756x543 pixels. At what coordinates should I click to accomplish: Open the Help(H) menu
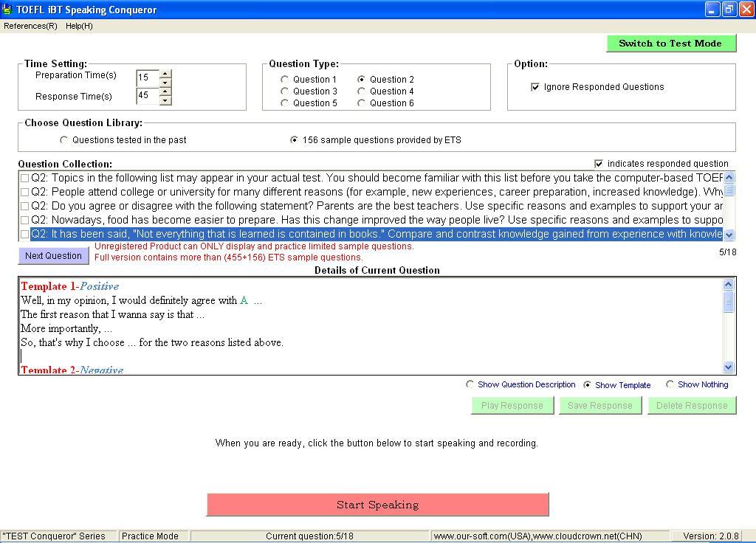[x=79, y=26]
